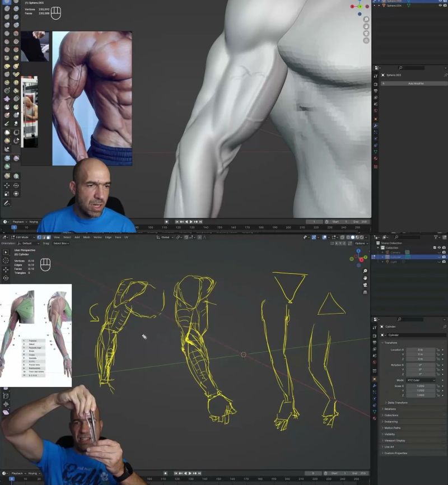Open the Mesh menu
This screenshot has height=485, width=448.
(x=87, y=237)
